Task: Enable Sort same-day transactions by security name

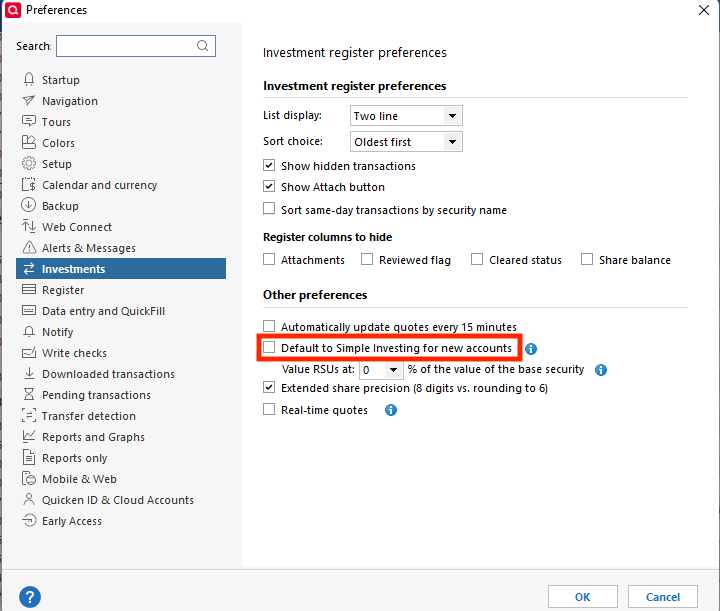Action: click(x=269, y=209)
